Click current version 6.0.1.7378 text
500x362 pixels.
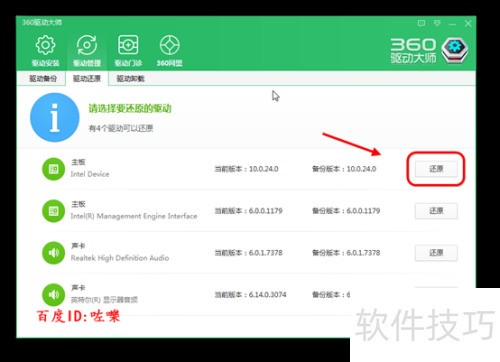[x=248, y=253]
